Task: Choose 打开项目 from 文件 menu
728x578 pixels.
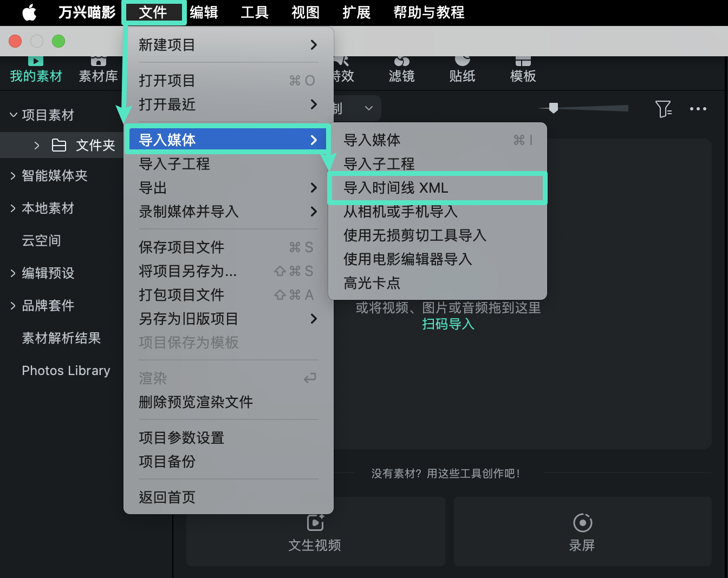Action: (229, 81)
